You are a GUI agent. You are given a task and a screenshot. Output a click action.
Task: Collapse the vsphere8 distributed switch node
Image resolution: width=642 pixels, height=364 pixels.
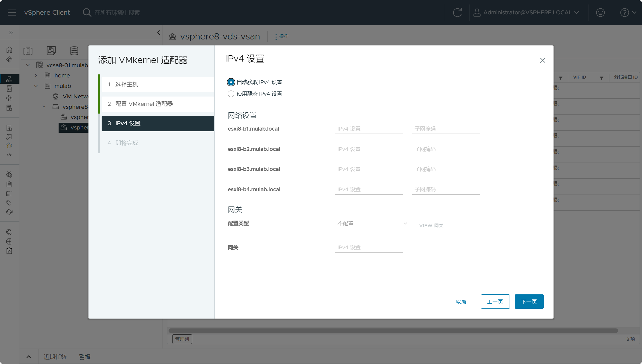click(44, 107)
